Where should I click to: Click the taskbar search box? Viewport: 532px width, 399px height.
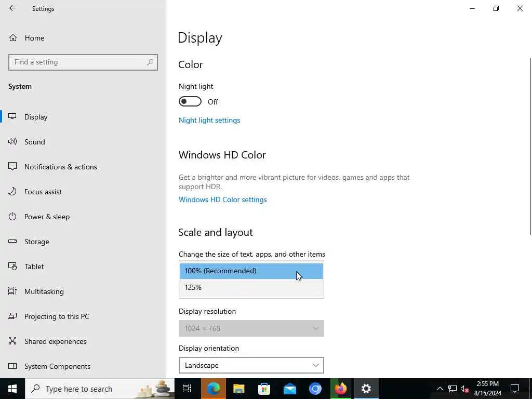(100, 389)
